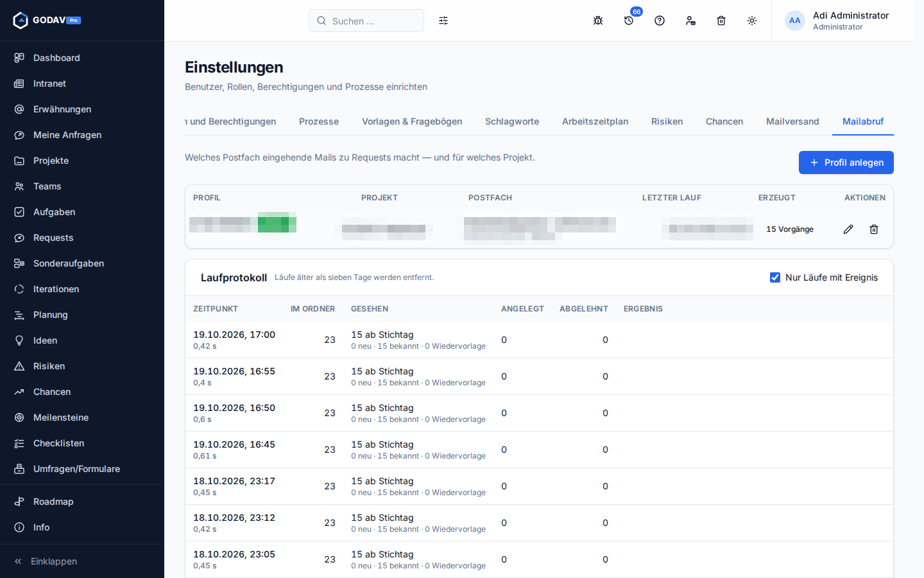Image resolution: width=924 pixels, height=578 pixels.
Task: Click the ANGELEGT column header
Action: click(522, 309)
